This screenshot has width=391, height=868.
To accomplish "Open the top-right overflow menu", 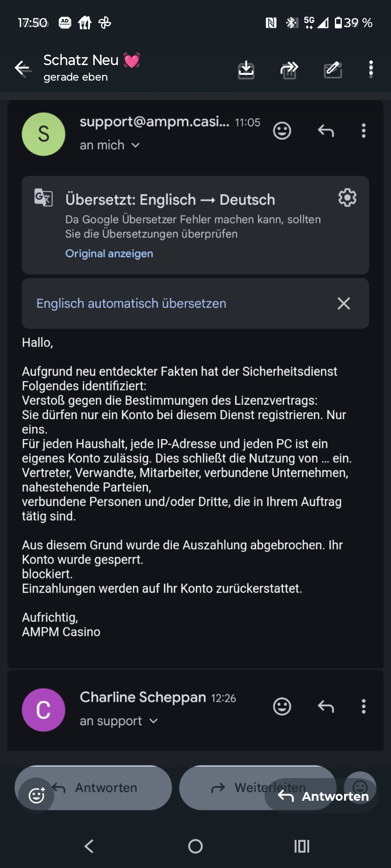I will pyautogui.click(x=371, y=69).
